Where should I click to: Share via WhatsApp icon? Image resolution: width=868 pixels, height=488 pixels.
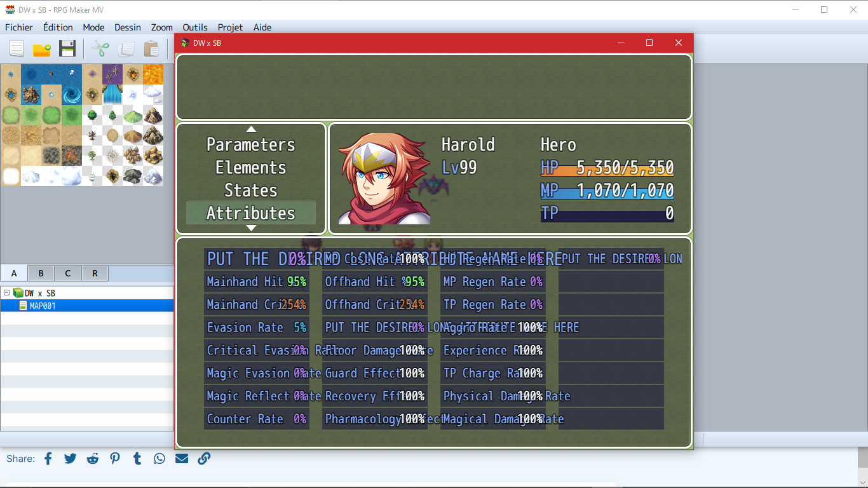point(159,458)
